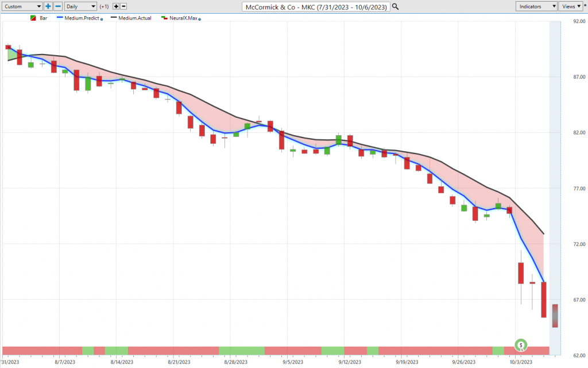Click the blue plus zoom-in button

tap(48, 6)
